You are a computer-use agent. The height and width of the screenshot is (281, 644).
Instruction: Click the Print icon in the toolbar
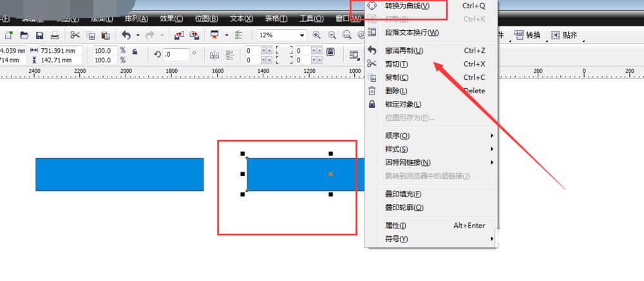point(55,35)
